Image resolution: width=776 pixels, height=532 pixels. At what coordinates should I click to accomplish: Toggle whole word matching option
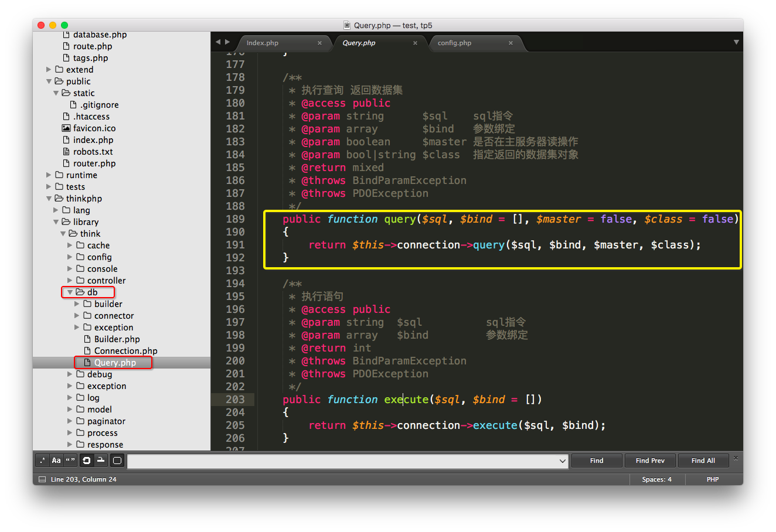[x=70, y=461]
